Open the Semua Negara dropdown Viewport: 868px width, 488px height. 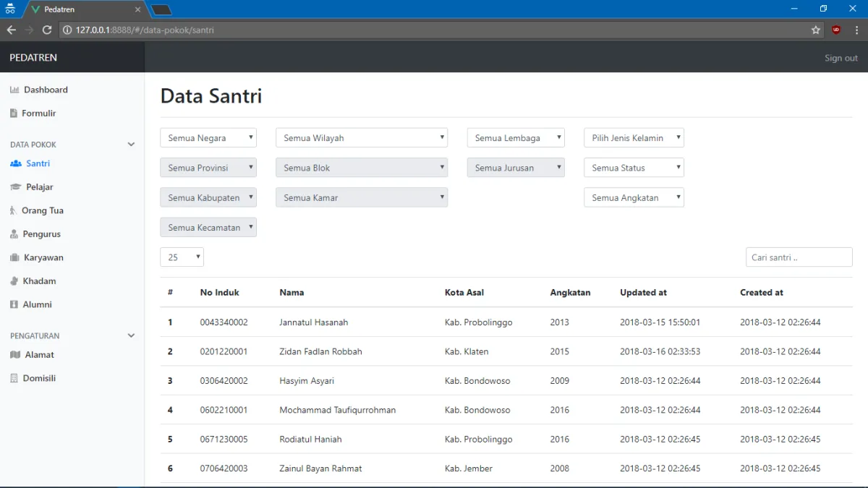[208, 138]
